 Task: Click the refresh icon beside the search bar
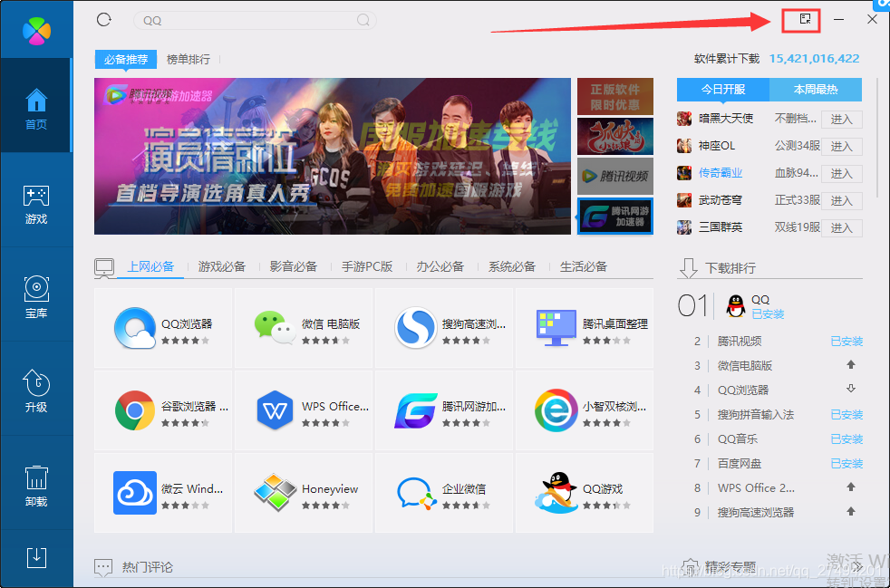coord(102,18)
